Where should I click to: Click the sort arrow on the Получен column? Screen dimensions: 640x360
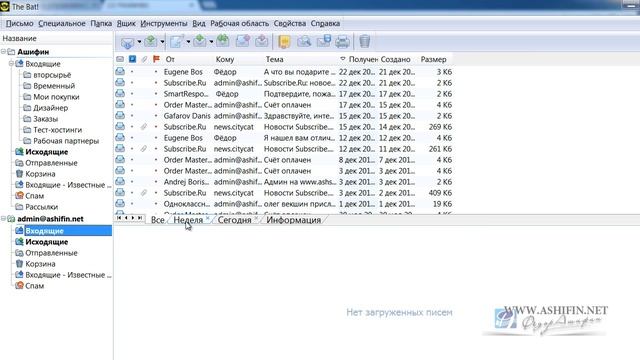pos(343,59)
